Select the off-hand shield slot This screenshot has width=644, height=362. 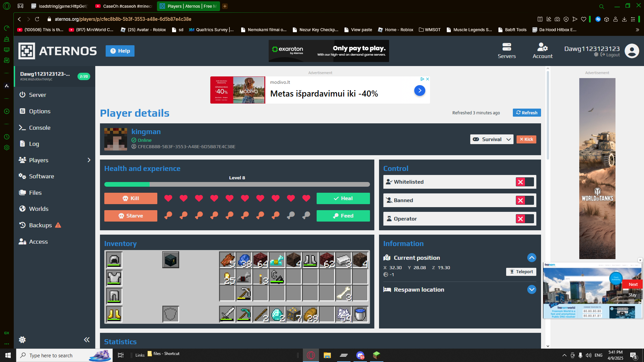tap(171, 314)
